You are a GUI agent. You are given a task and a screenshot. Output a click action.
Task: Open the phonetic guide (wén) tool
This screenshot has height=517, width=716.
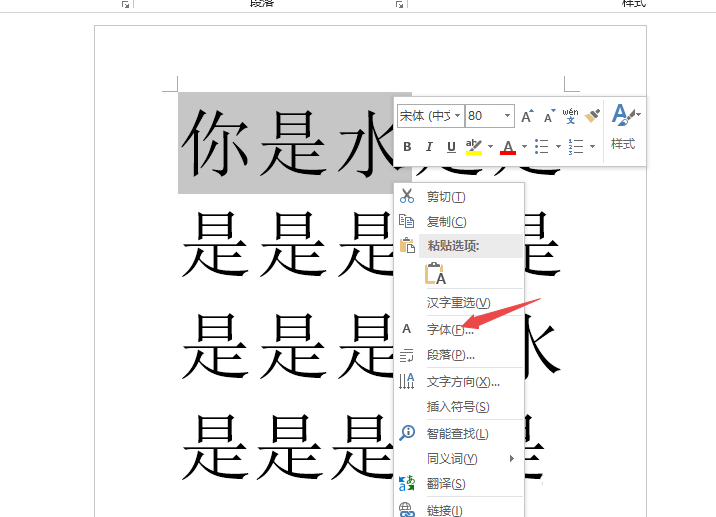pos(570,116)
